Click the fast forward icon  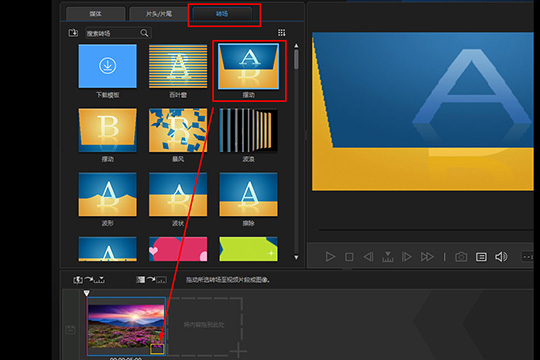pyautogui.click(x=427, y=257)
